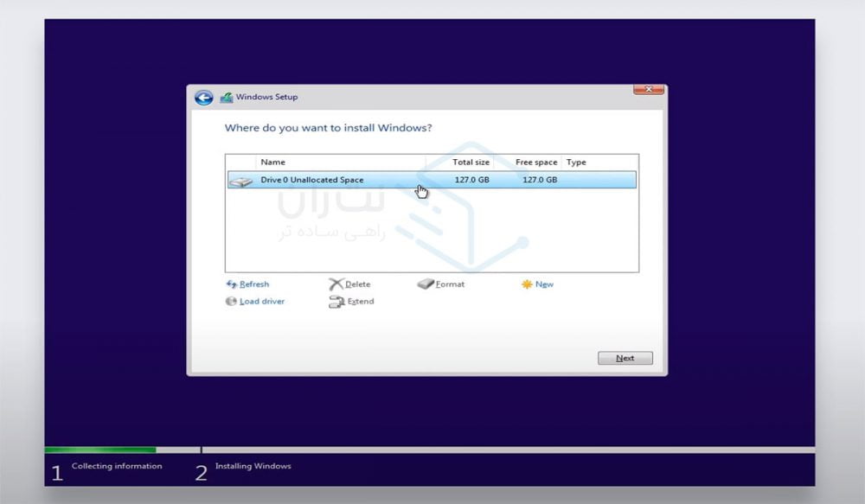
Task: Click the Type column header
Action: pos(576,163)
